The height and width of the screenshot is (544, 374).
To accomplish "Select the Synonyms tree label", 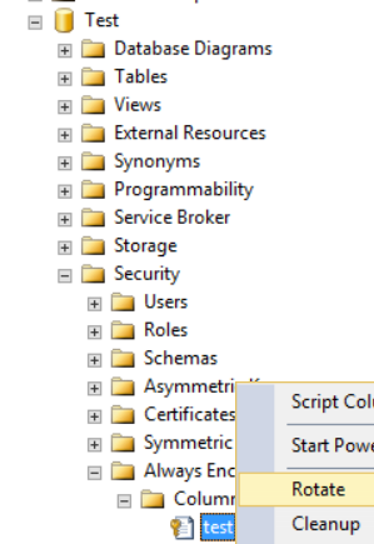I will pyautogui.click(x=157, y=162).
